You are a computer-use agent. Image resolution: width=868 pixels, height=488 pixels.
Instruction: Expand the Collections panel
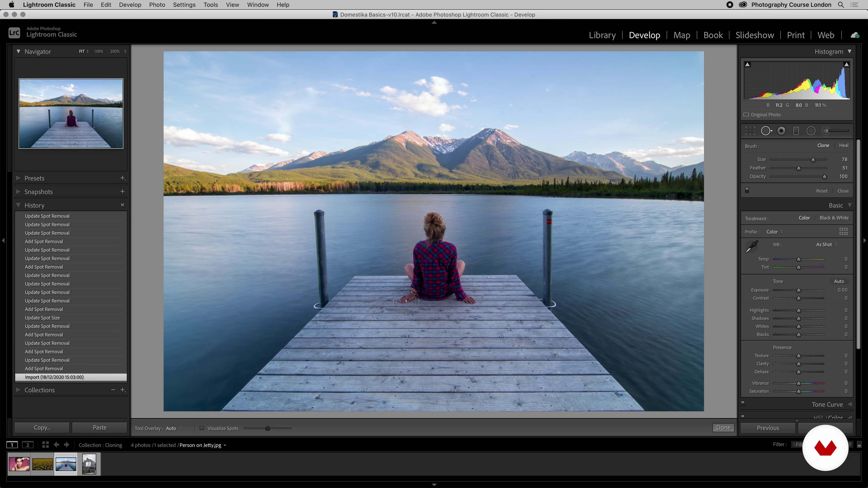click(x=18, y=390)
